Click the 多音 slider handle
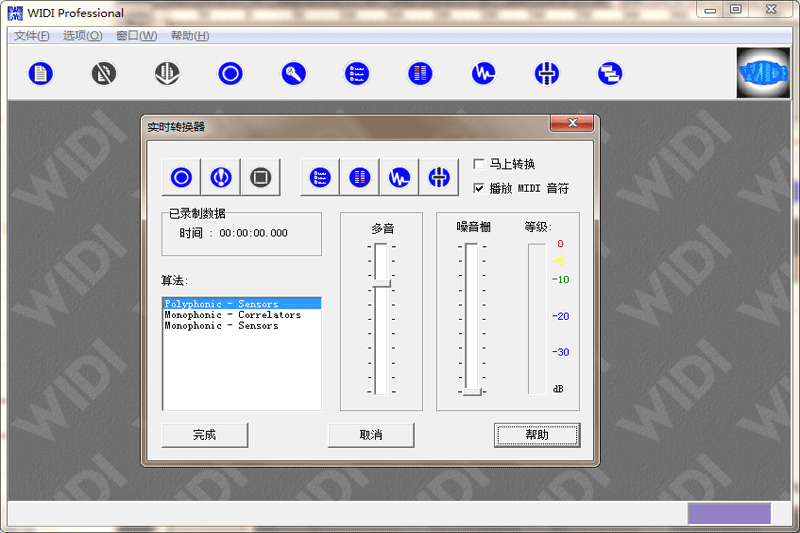This screenshot has height=533, width=800. pyautogui.click(x=381, y=284)
